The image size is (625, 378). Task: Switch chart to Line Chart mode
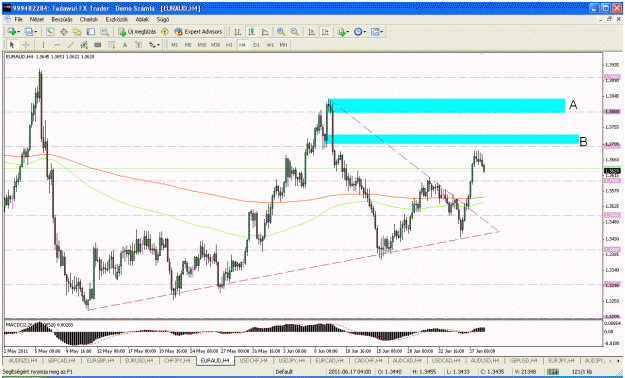[265, 32]
